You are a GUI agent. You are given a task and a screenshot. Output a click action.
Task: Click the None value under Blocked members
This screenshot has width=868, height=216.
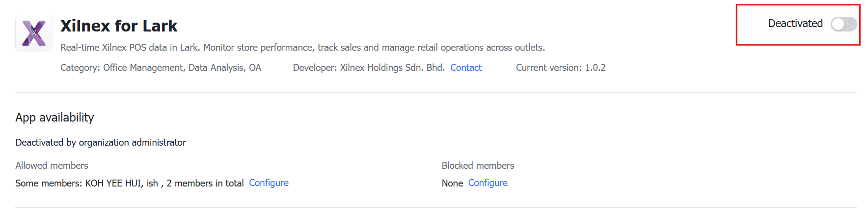pyautogui.click(x=452, y=184)
